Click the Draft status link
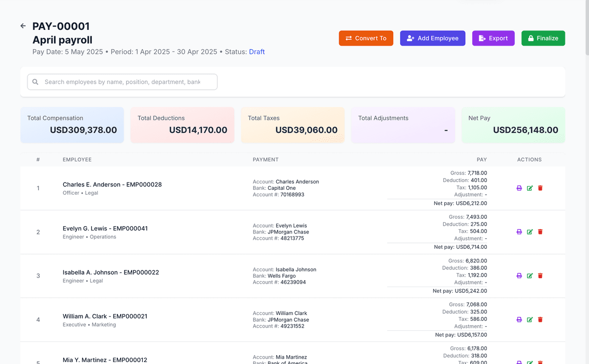The width and height of the screenshot is (589, 364). (257, 52)
